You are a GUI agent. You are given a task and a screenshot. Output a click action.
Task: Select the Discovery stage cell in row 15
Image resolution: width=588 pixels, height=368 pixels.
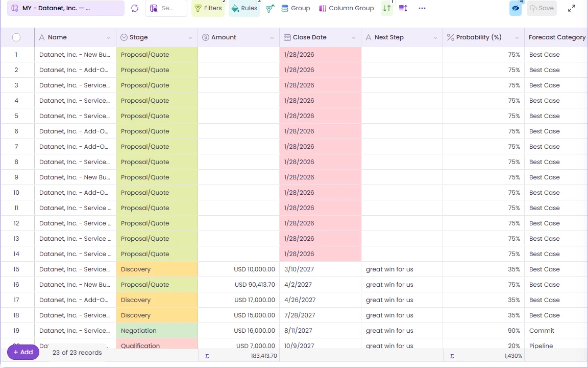[157, 269]
